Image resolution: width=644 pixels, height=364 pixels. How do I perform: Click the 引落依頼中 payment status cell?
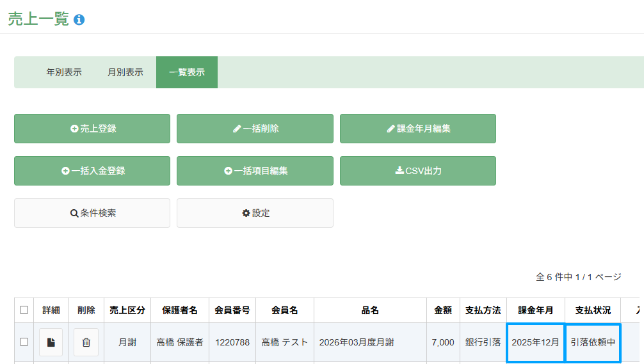tap(593, 342)
